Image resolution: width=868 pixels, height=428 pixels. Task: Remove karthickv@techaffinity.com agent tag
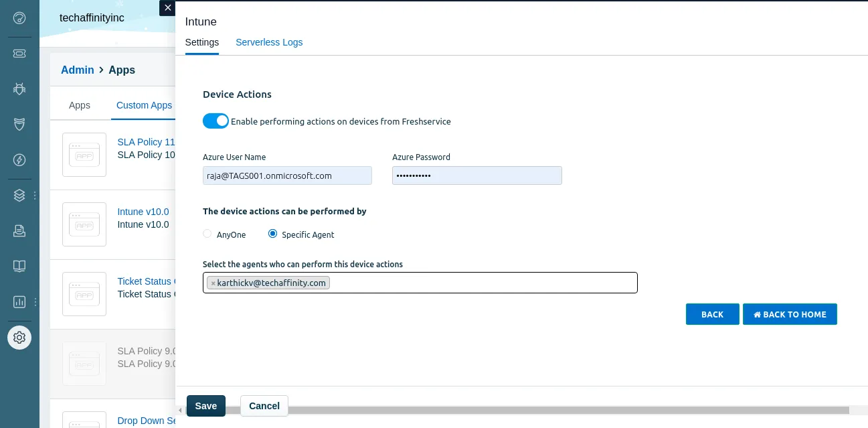pos(213,283)
